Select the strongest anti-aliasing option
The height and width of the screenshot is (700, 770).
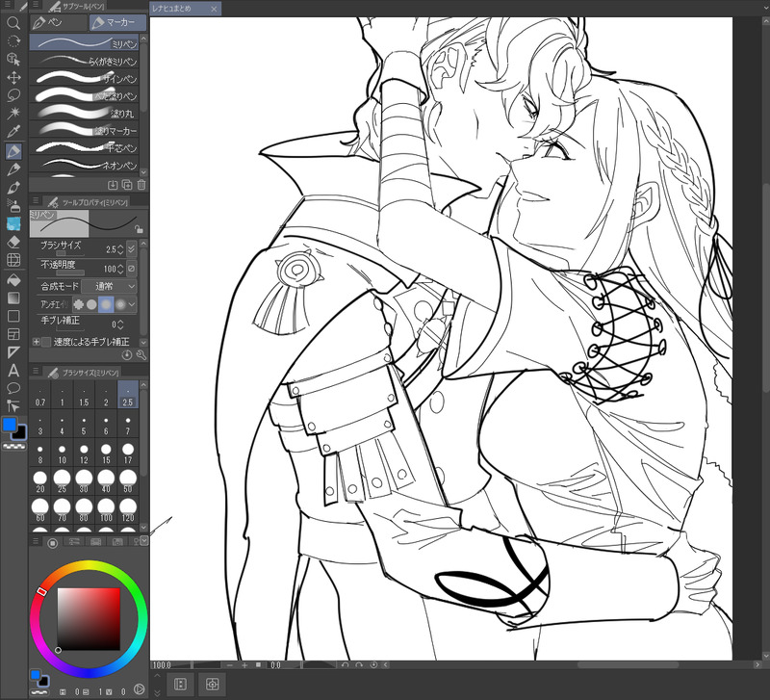tap(120, 304)
